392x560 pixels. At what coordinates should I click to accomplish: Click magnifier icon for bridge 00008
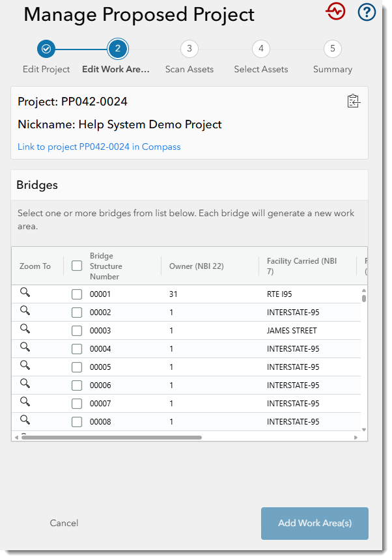(25, 419)
